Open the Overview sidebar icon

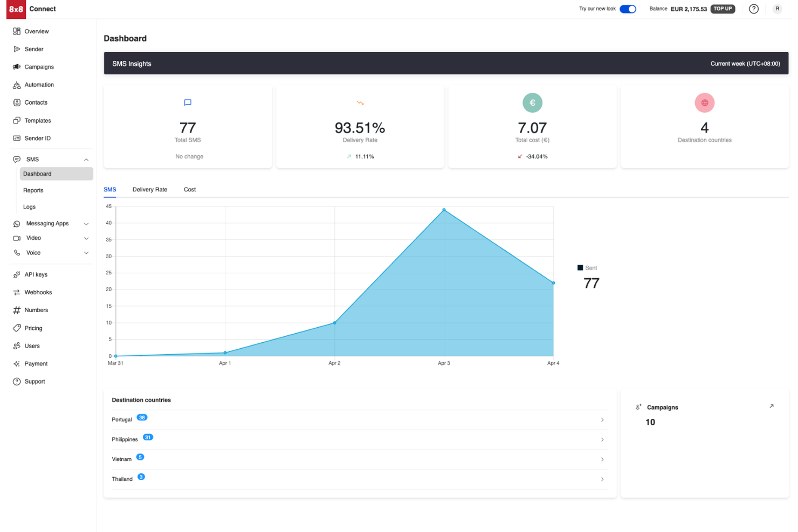[x=17, y=31]
